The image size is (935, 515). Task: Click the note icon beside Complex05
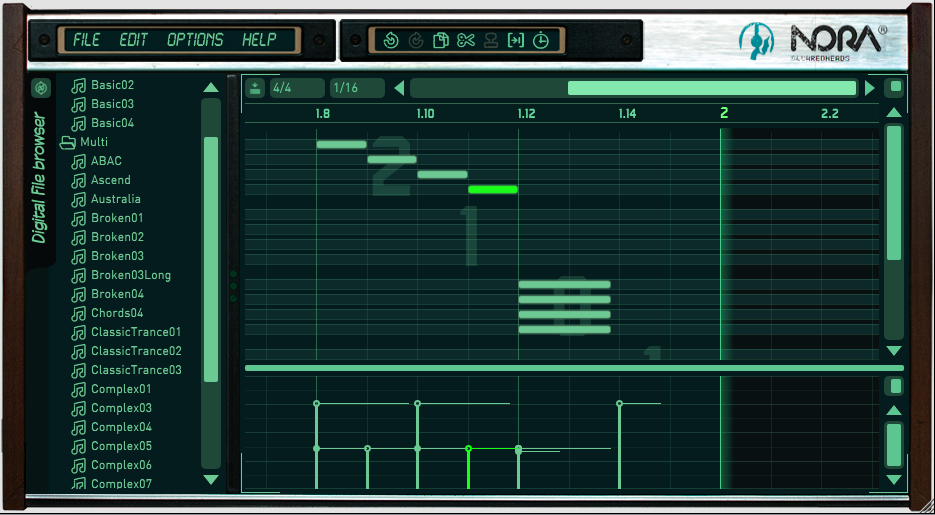(78, 446)
